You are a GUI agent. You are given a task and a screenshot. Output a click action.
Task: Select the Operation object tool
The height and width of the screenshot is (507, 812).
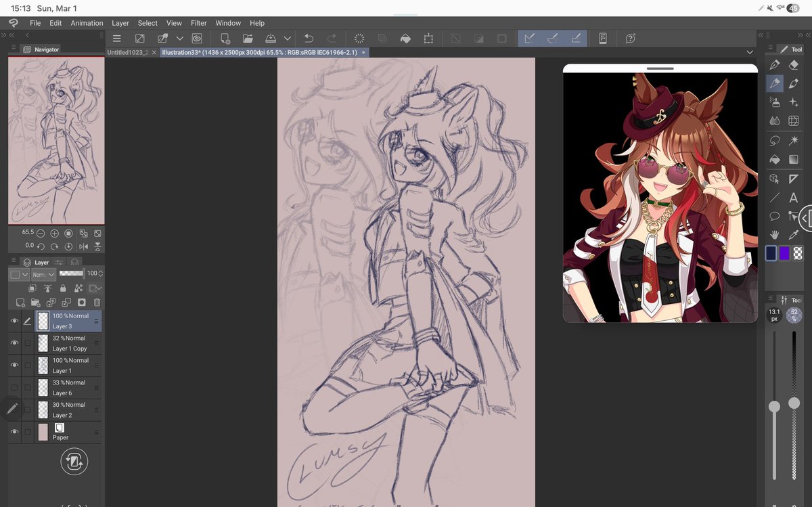(775, 179)
